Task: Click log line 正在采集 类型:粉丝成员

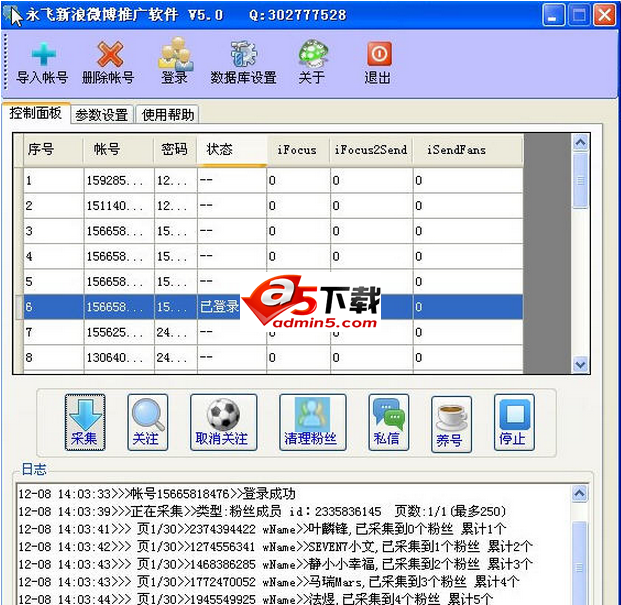Action: 262,511
